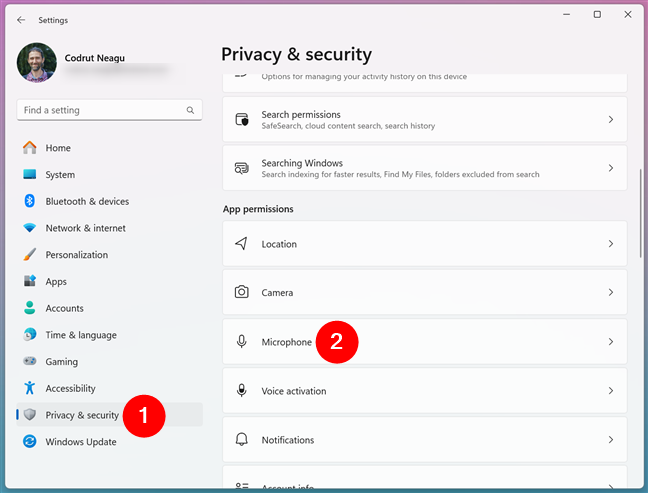This screenshot has width=648, height=493.
Task: Click the Home house icon
Action: coord(29,148)
